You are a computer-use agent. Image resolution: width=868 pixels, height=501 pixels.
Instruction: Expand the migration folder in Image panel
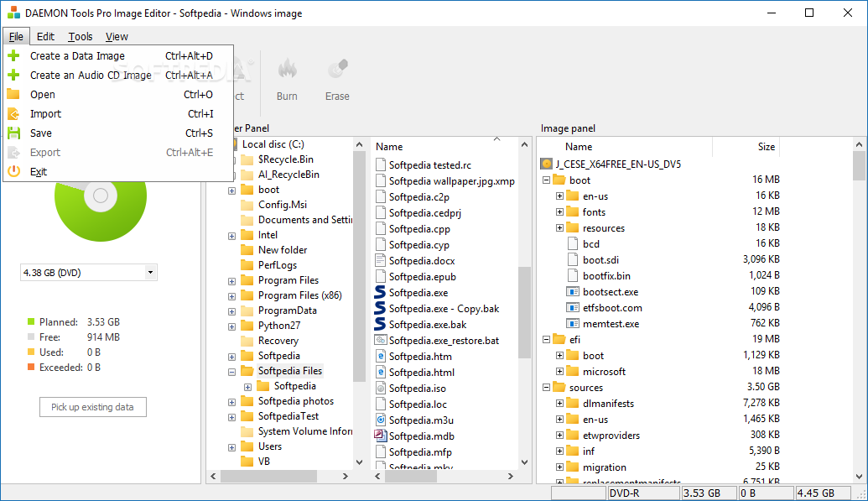[x=559, y=467]
